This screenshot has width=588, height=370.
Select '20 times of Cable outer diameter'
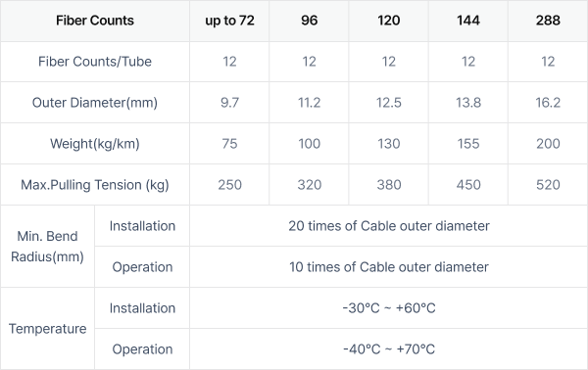(x=389, y=226)
